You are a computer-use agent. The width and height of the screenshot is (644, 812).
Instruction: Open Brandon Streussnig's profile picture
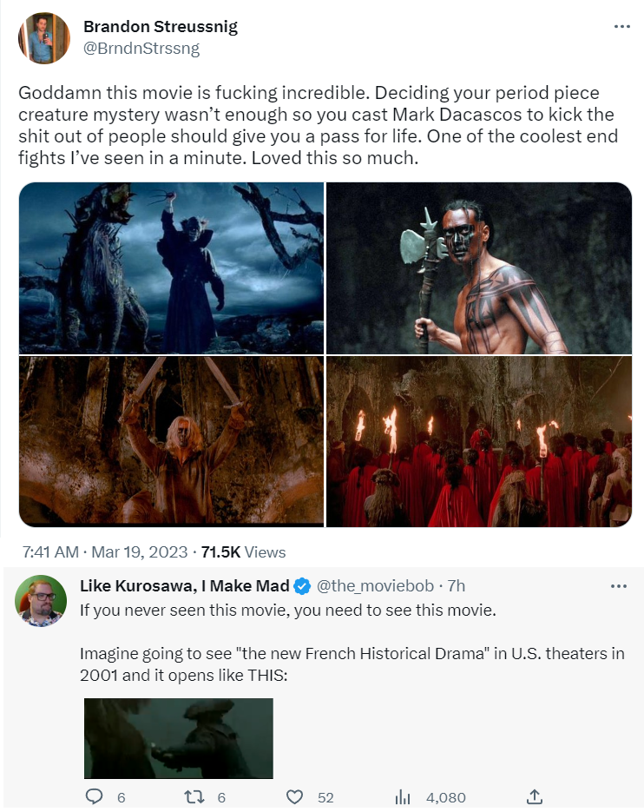coord(43,38)
